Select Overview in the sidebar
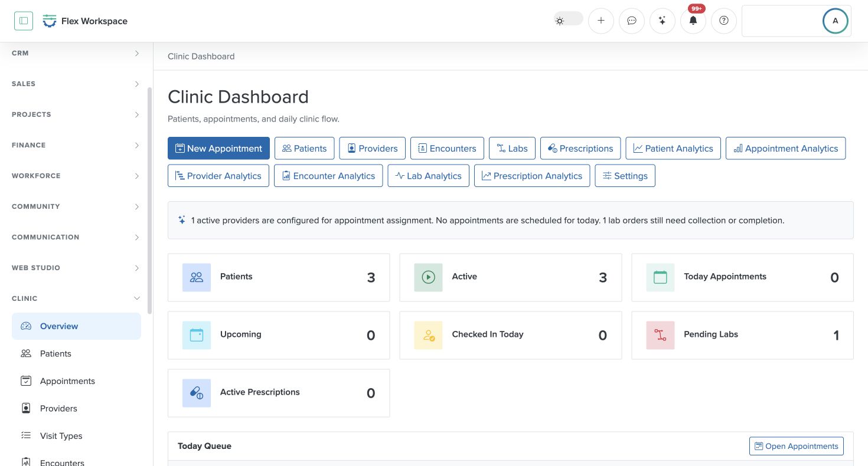 [x=76, y=326]
